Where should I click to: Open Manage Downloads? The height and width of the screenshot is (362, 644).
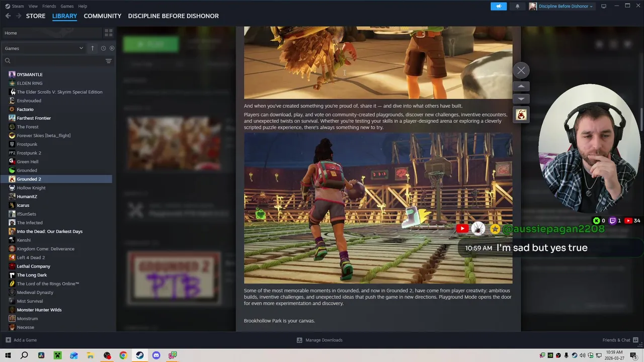(319, 340)
